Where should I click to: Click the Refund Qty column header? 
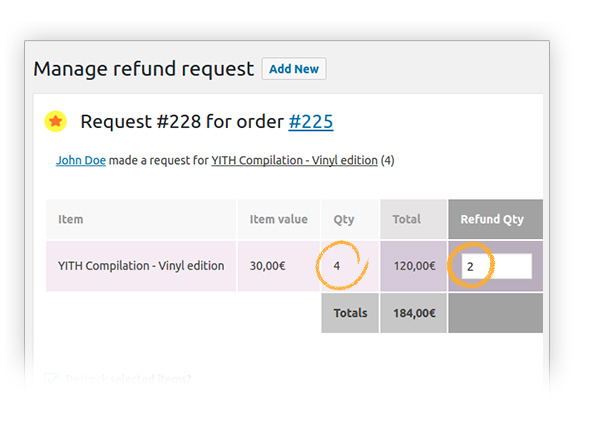494,219
